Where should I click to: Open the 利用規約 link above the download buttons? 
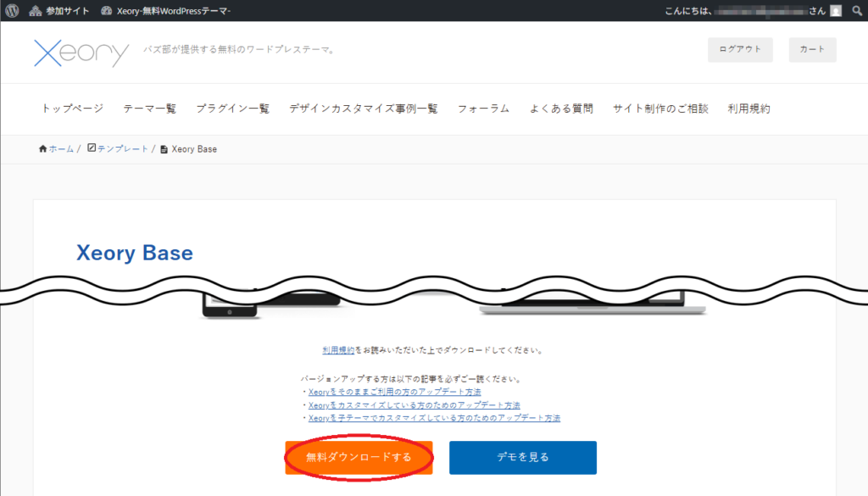pyautogui.click(x=337, y=348)
